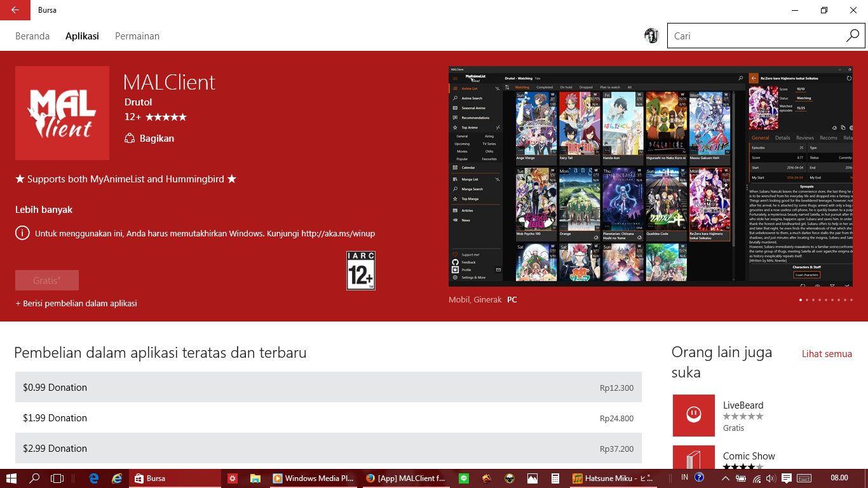Click the search magnifier icon
The height and width of the screenshot is (488, 868).
coord(852,36)
